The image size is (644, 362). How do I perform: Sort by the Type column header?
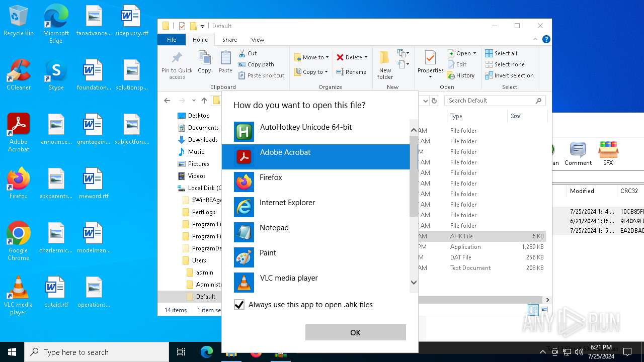pyautogui.click(x=476, y=116)
